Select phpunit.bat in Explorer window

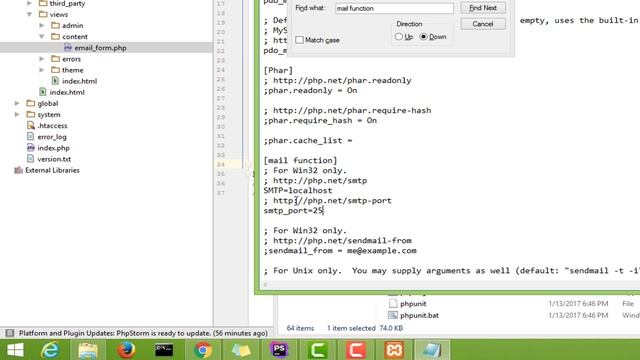(x=419, y=315)
